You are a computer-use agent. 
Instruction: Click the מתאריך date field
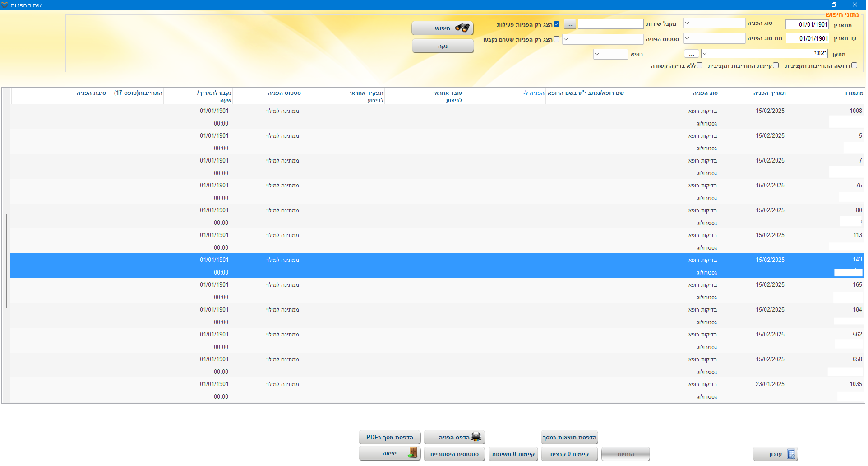coord(807,24)
